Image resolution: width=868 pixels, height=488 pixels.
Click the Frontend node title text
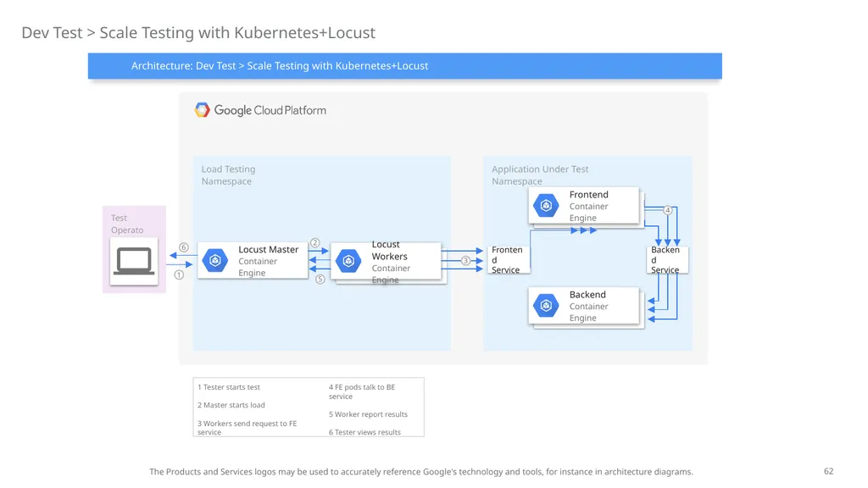click(x=589, y=195)
